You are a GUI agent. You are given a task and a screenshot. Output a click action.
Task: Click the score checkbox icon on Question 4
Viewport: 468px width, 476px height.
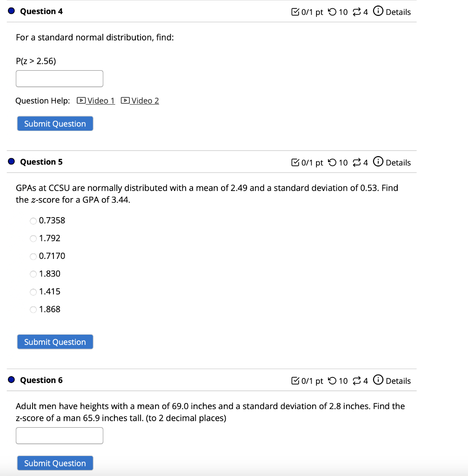295,12
